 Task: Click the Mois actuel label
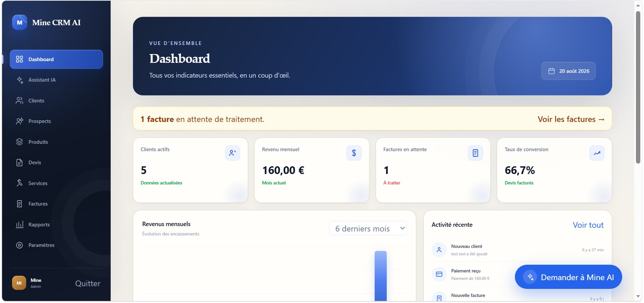(x=274, y=183)
